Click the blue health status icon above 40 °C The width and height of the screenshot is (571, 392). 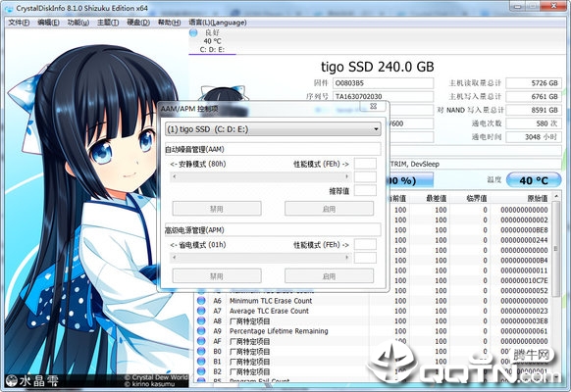tap(193, 32)
